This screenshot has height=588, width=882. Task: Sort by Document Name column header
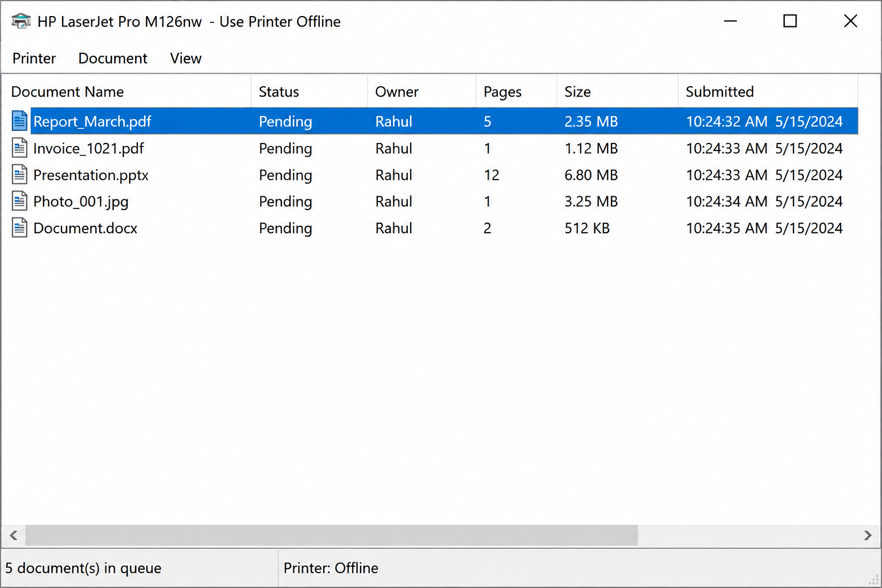coord(126,91)
